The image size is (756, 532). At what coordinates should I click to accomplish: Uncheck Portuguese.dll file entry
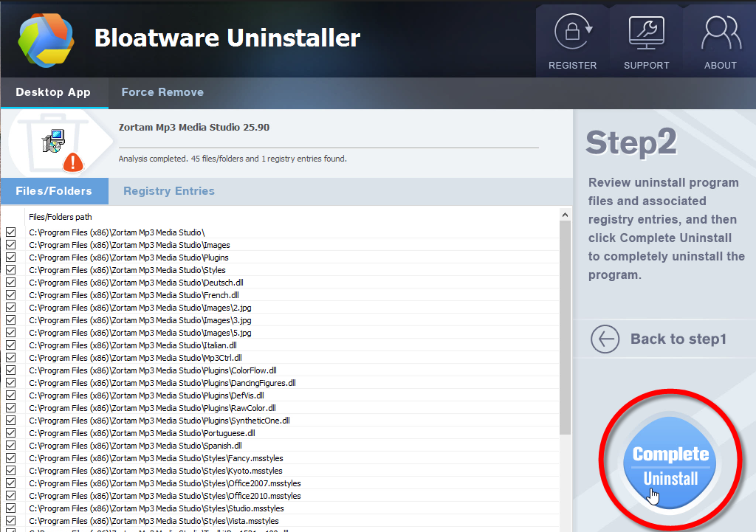[10, 432]
